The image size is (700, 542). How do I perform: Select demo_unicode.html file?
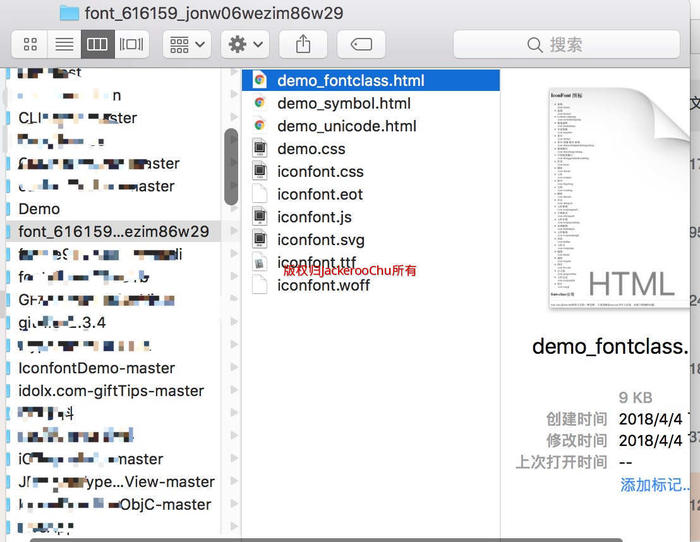coord(371,126)
